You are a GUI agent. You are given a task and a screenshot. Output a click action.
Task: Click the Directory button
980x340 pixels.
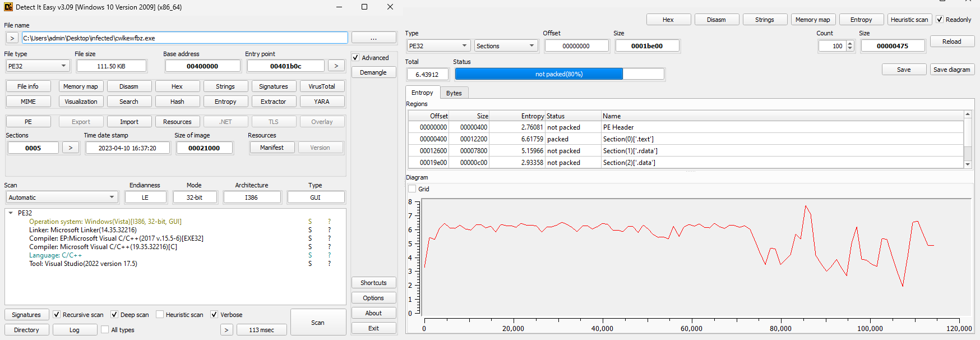tap(26, 330)
